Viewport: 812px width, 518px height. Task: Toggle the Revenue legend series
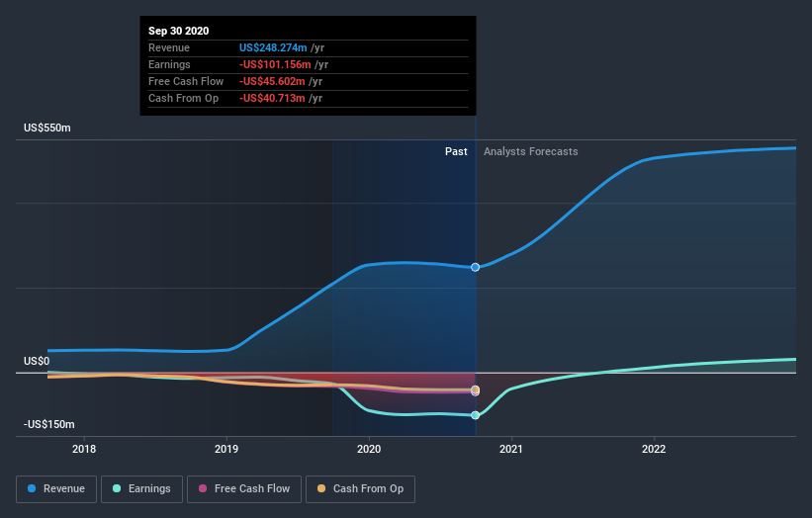point(56,489)
